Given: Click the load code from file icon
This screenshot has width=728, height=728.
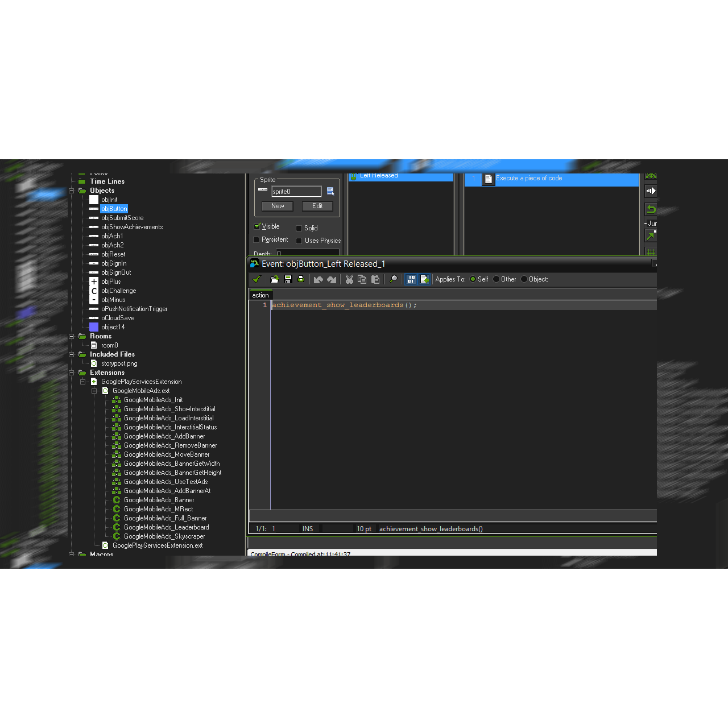Looking at the screenshot, I should click(275, 279).
